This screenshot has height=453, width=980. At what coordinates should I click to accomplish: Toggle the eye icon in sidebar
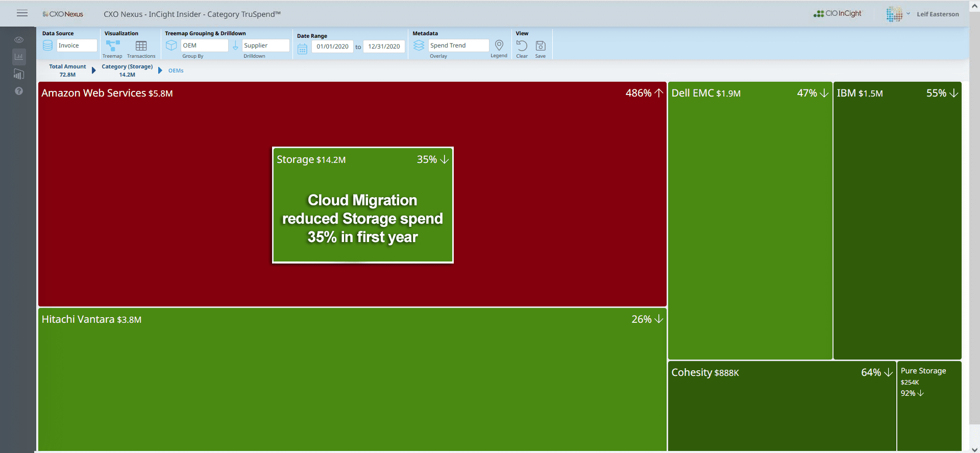(x=19, y=39)
